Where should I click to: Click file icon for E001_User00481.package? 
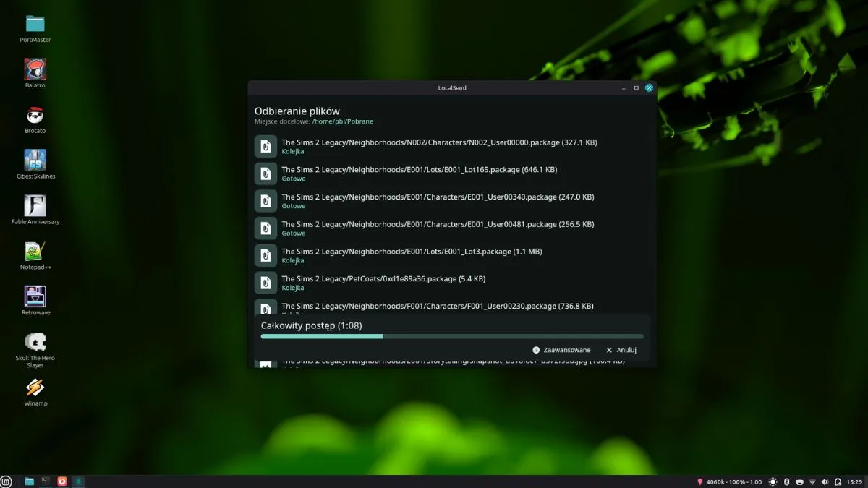click(265, 228)
